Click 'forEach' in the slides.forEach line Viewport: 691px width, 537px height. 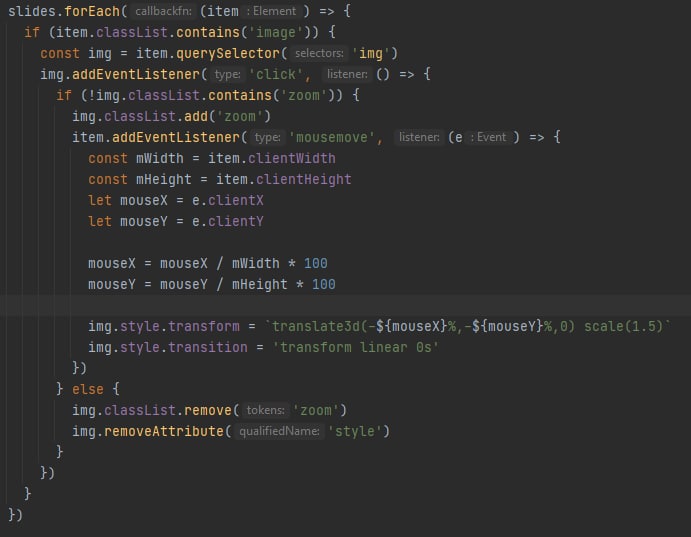click(x=92, y=11)
